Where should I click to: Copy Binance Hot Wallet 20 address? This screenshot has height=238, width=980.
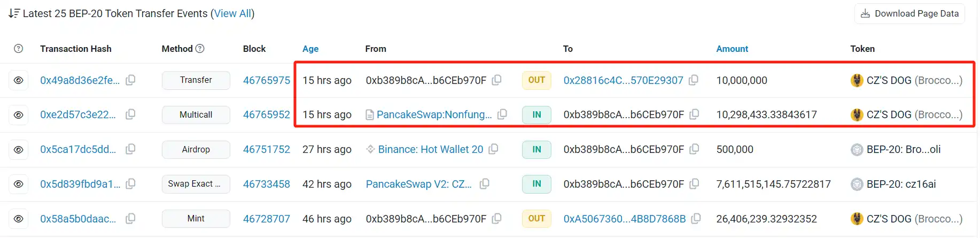coord(494,149)
